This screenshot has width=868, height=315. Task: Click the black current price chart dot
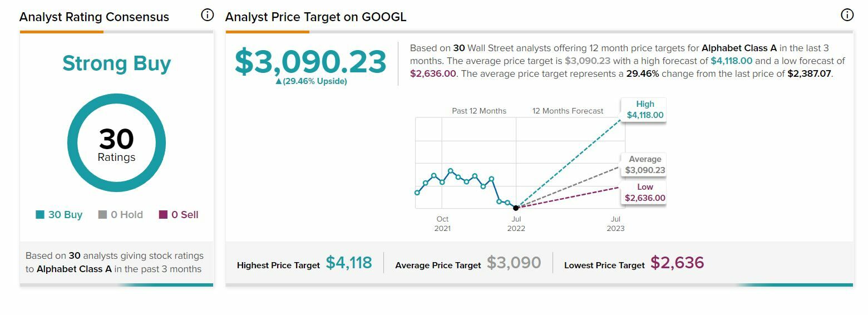516,208
